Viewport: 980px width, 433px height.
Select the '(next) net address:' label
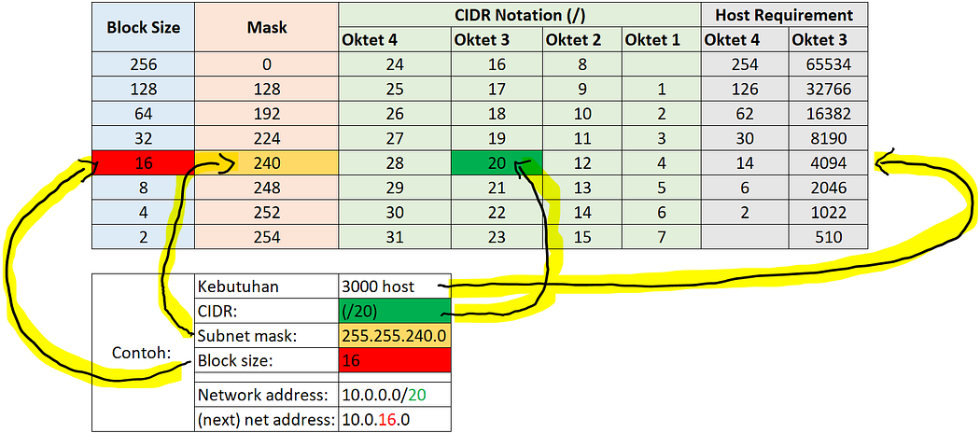(x=267, y=419)
